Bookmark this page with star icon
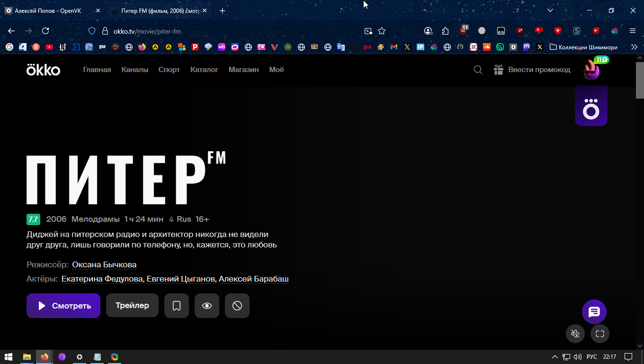This screenshot has height=364, width=644. 382,31
